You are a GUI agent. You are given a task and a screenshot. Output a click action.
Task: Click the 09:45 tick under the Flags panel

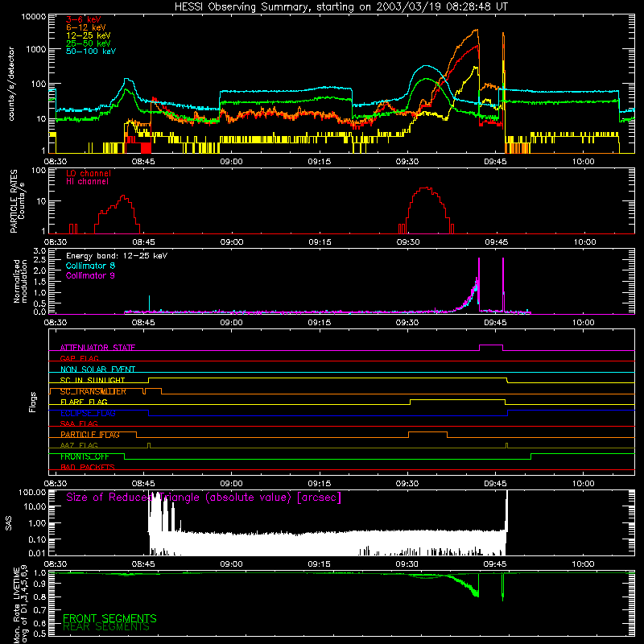[495, 484]
